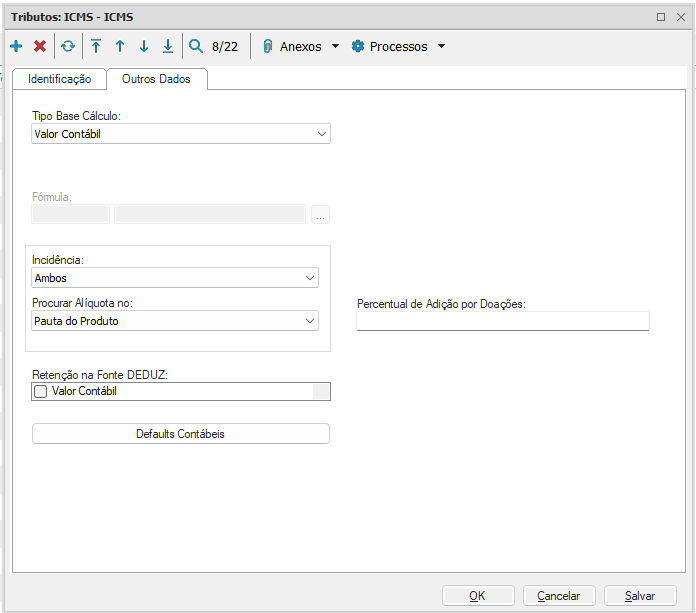Go to previous record up arrow

[x=120, y=46]
